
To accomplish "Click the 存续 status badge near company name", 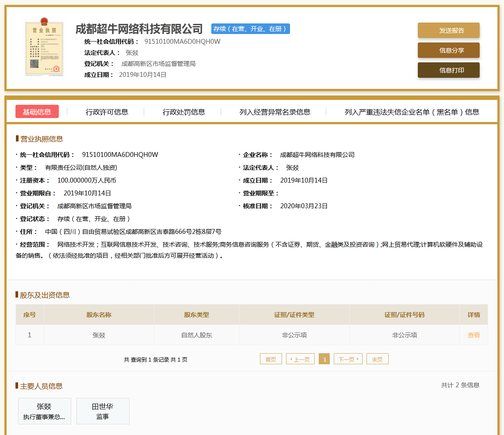I will (x=251, y=29).
